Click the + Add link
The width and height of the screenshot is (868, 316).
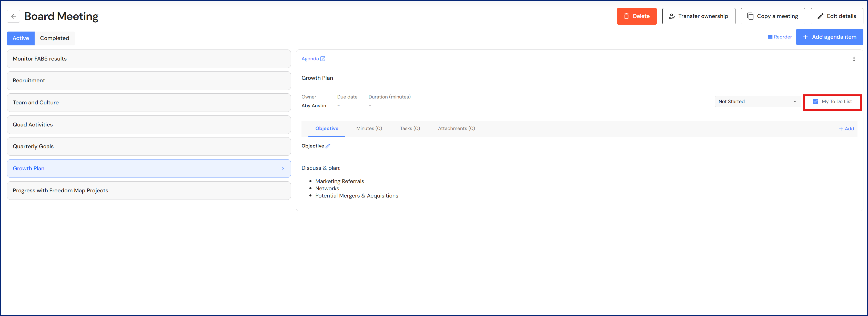[846, 129]
